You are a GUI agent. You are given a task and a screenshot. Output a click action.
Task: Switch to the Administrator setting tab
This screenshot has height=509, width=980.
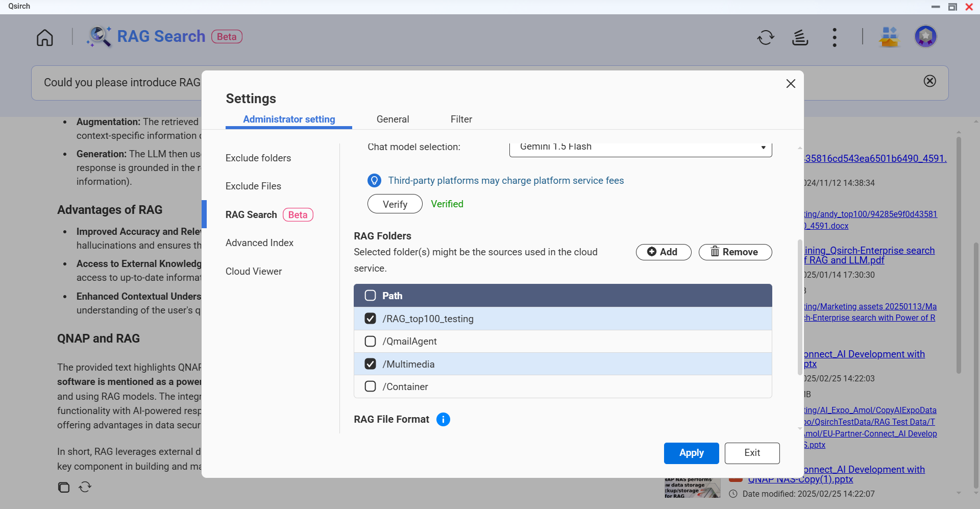point(289,119)
